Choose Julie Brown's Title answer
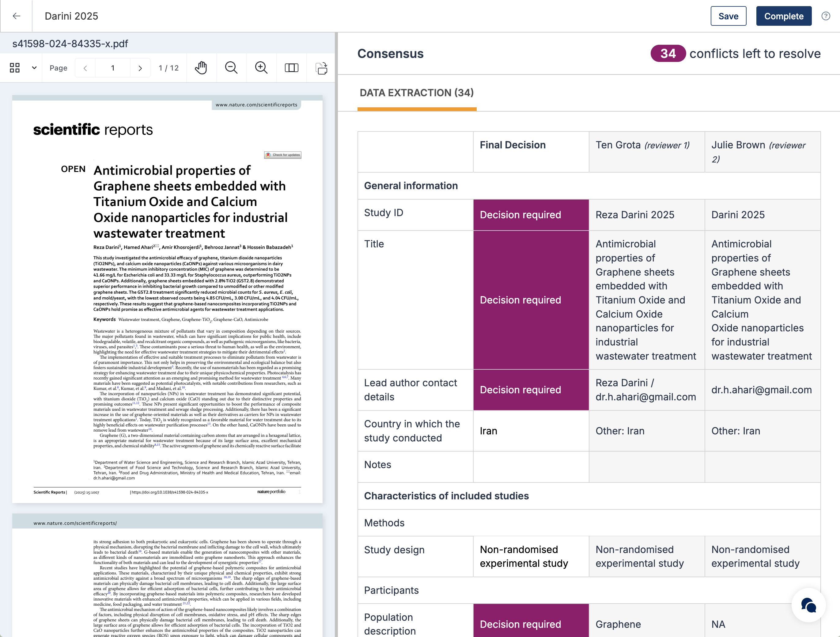Viewport: 840px width, 637px height. click(762, 300)
